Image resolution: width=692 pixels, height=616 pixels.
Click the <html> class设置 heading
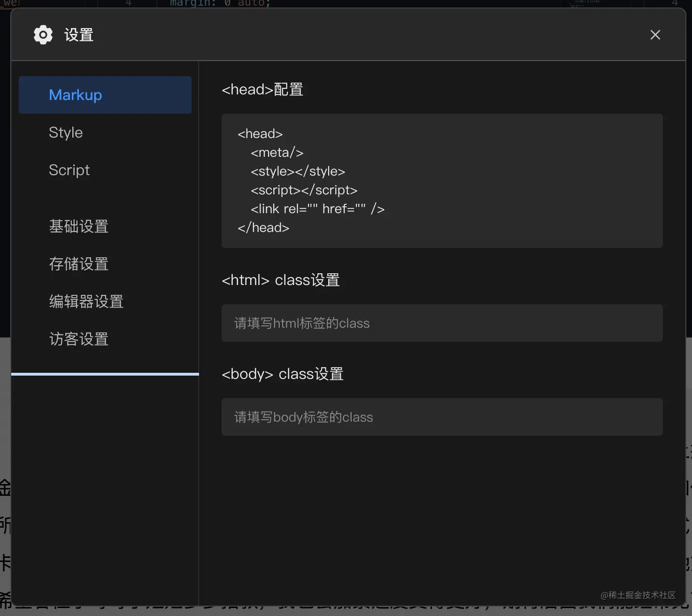pyautogui.click(x=281, y=280)
